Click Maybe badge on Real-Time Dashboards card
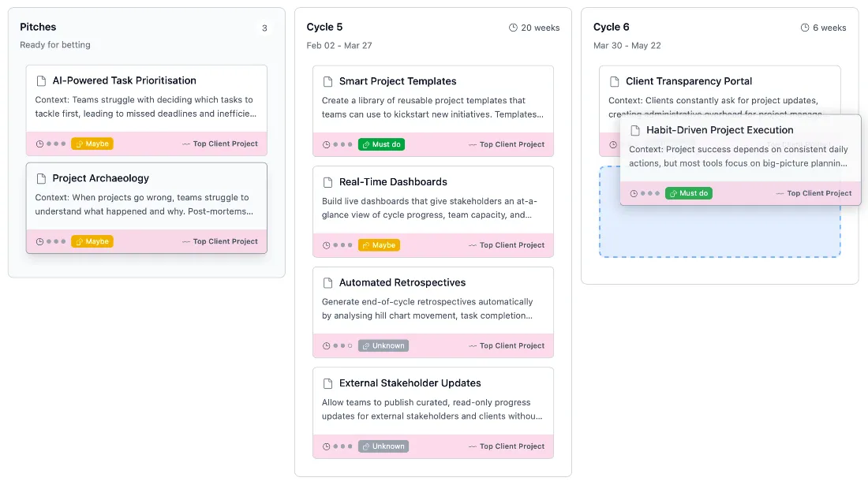The width and height of the screenshot is (868, 485). coord(379,245)
